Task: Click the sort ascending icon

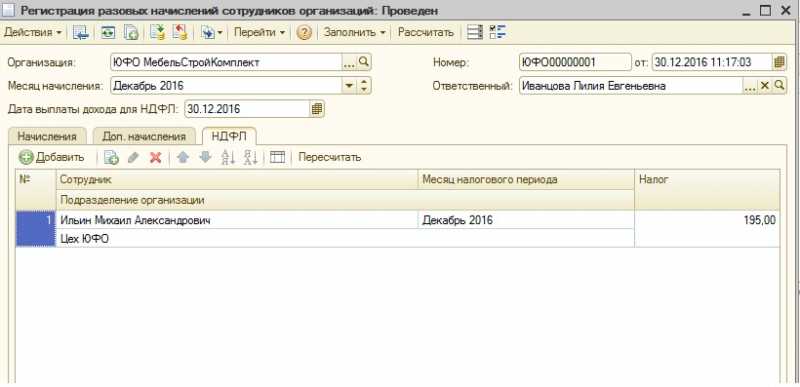Action: click(x=228, y=158)
